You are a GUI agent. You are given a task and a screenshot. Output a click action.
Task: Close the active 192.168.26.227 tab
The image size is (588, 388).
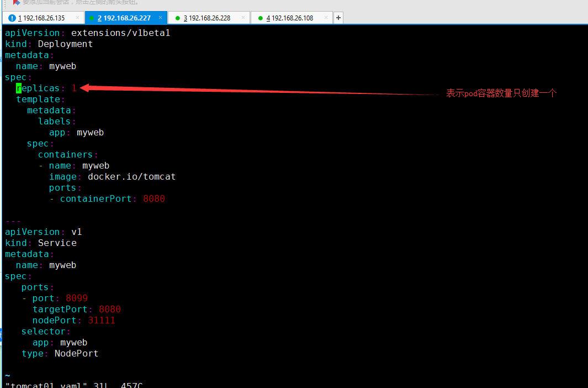pyautogui.click(x=160, y=18)
